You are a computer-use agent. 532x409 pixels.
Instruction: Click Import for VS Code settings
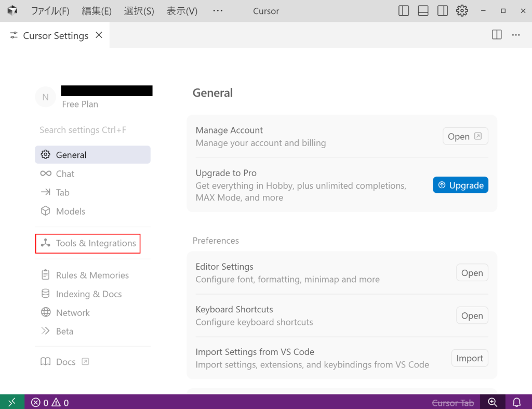tap(469, 358)
